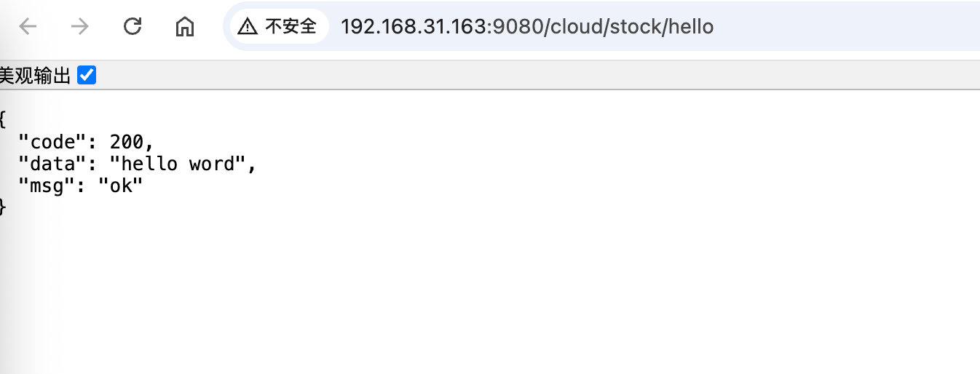Reload the current page
Screen dimensions: 980x374
point(133,27)
